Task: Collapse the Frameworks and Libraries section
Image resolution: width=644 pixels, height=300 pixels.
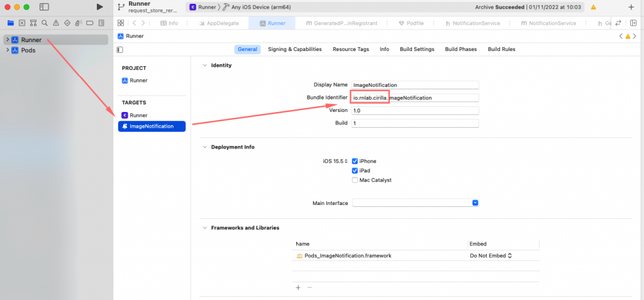Action: tap(204, 227)
